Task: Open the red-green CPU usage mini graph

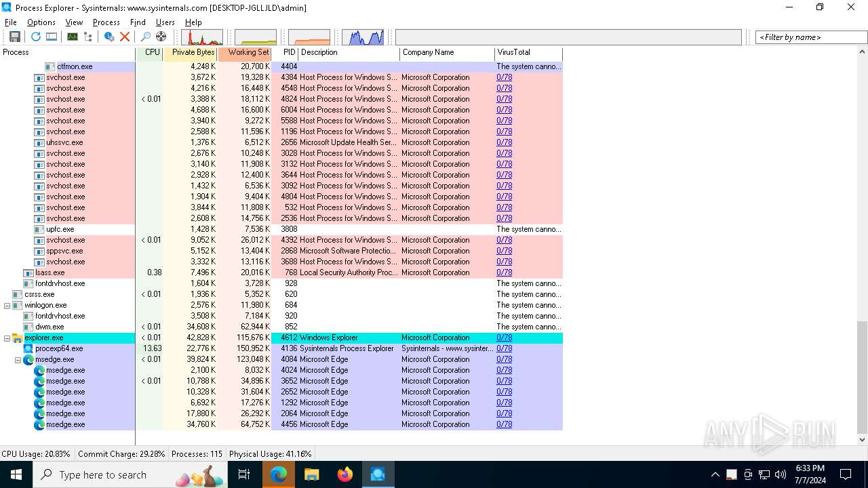Action: 202,37
